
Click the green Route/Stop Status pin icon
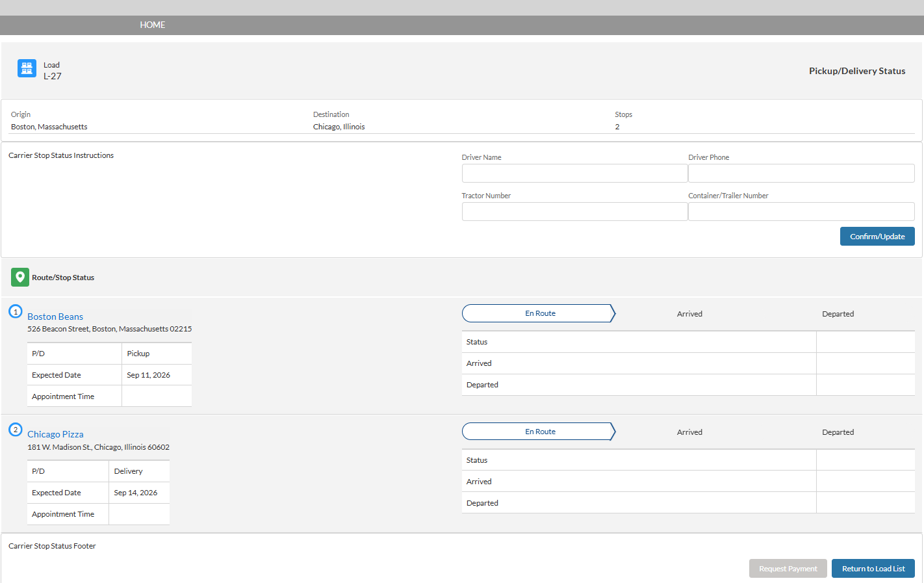pyautogui.click(x=20, y=278)
